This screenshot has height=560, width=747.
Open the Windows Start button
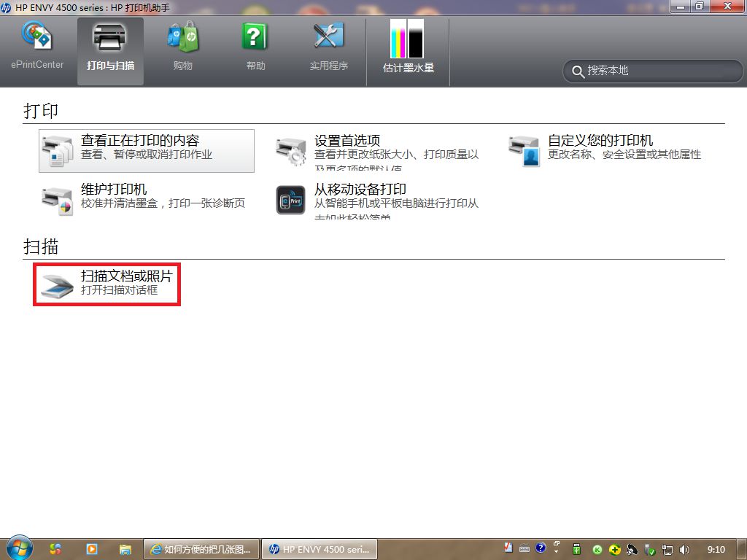(18, 548)
